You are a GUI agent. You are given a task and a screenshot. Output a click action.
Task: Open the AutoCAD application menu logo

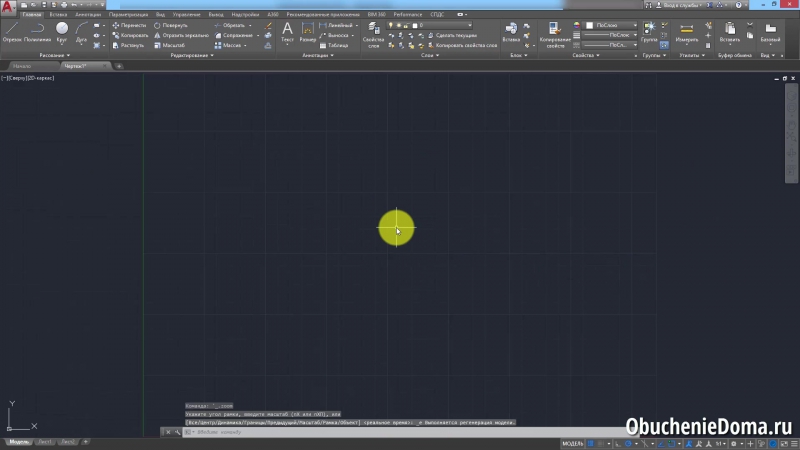[8, 6]
